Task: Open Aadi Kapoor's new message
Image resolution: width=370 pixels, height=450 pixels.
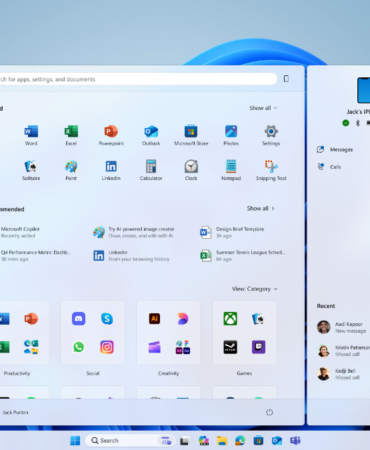Action: point(342,327)
